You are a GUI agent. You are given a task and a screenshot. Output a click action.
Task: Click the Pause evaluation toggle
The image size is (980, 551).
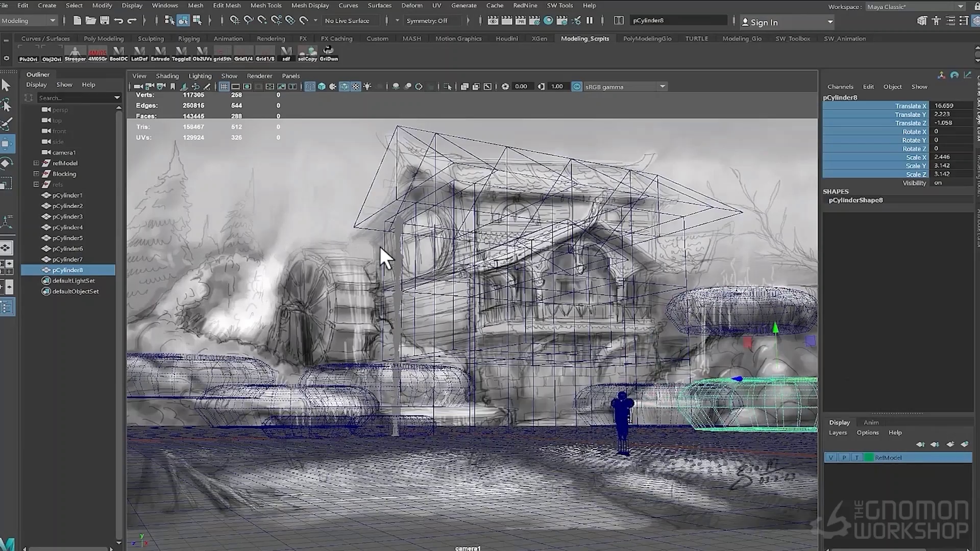(590, 20)
